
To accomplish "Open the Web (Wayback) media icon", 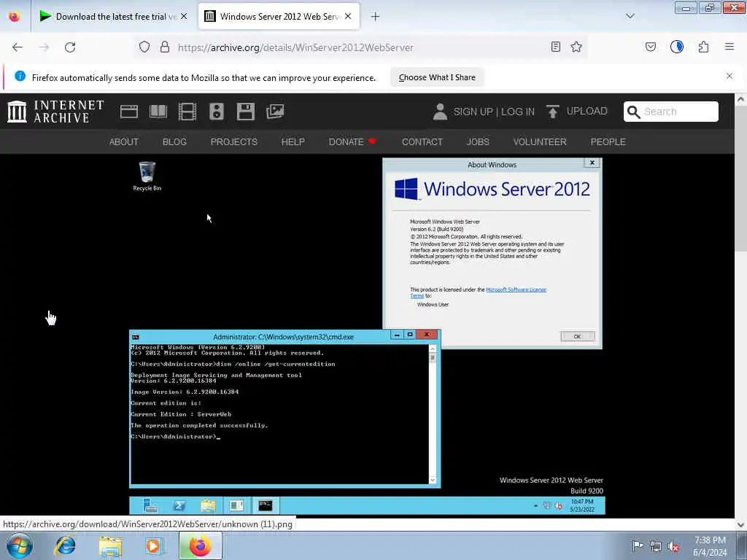I will [x=129, y=112].
